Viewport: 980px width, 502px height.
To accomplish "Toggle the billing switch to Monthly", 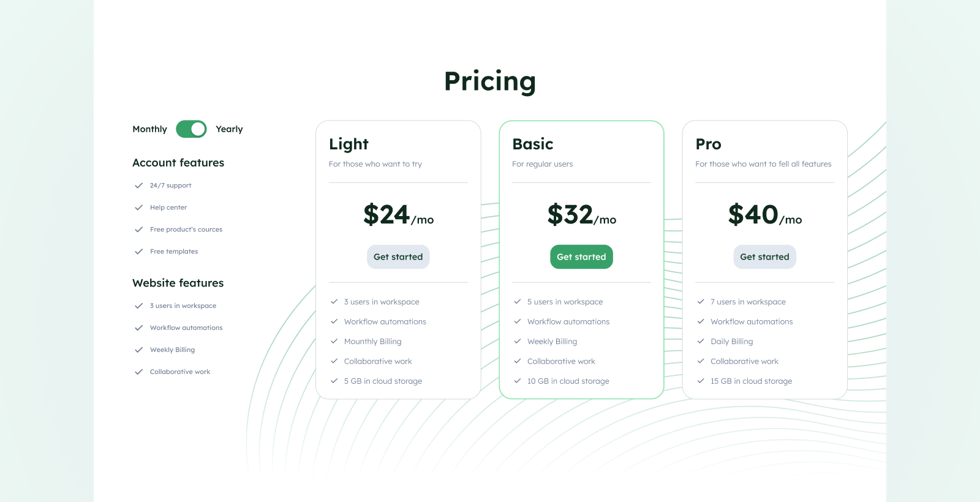I will [191, 129].
